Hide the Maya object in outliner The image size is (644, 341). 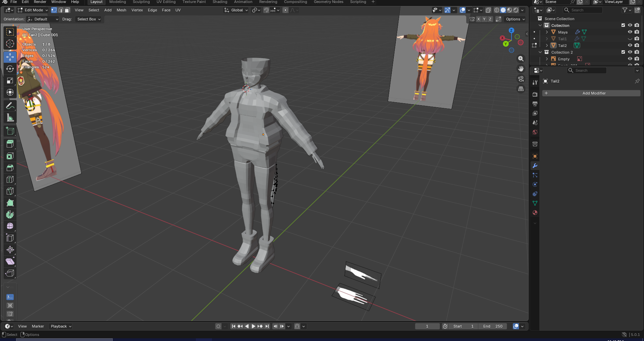pos(630,32)
